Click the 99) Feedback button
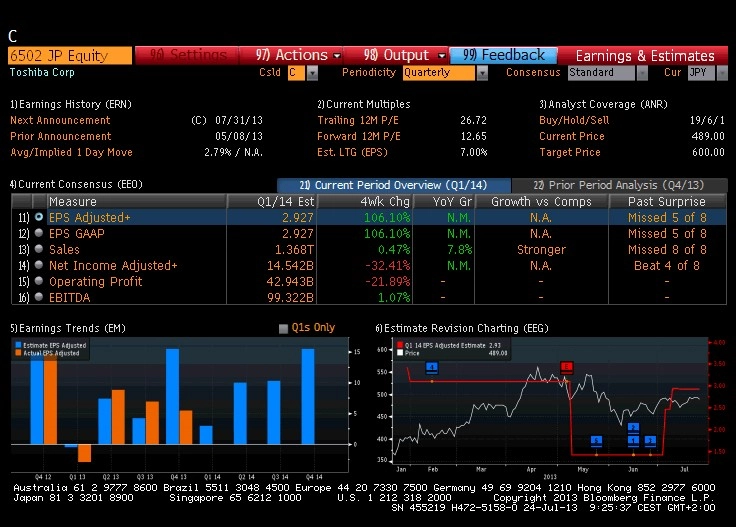The height and width of the screenshot is (527, 736). (504, 55)
